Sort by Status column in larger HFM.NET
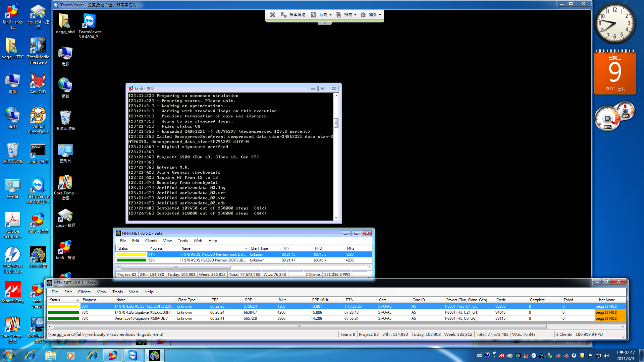 [x=64, y=300]
